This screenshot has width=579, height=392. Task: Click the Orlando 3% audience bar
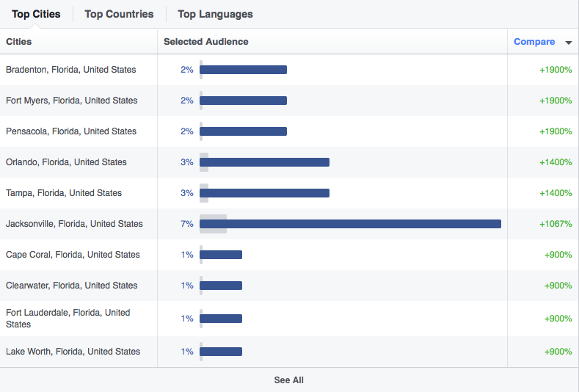coord(264,162)
